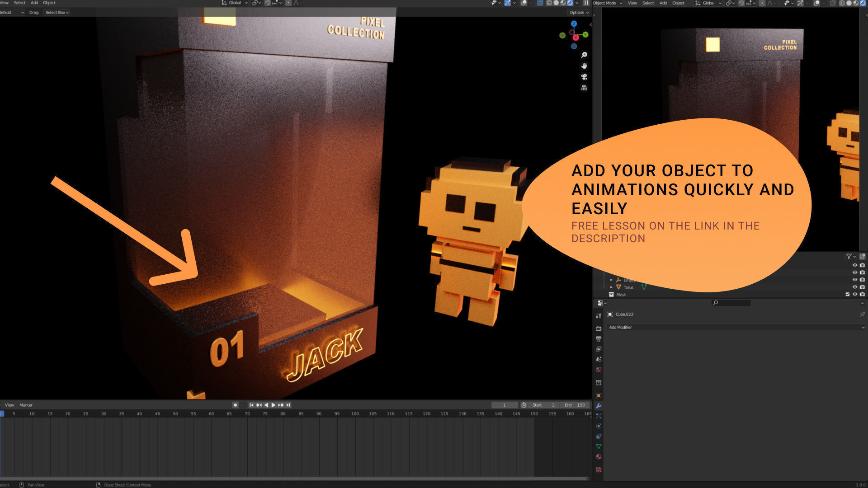Select the Modifiers wrench tab

tap(599, 406)
